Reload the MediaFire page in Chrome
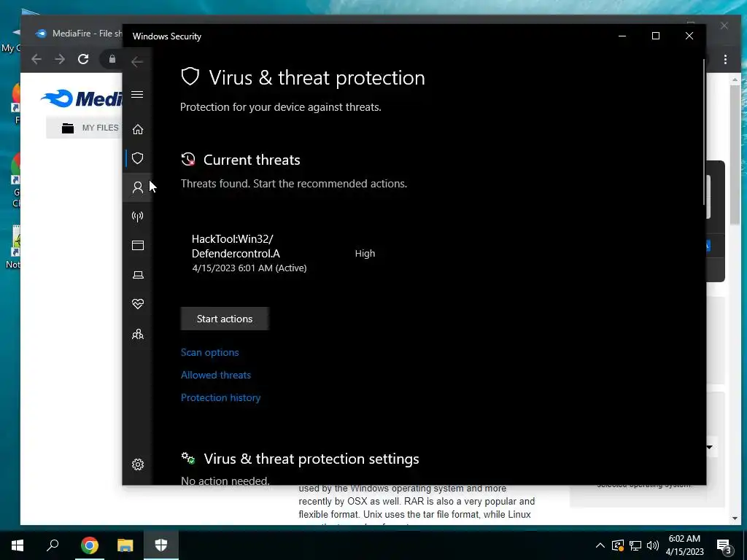Screen dimensions: 747x560 click(83, 59)
